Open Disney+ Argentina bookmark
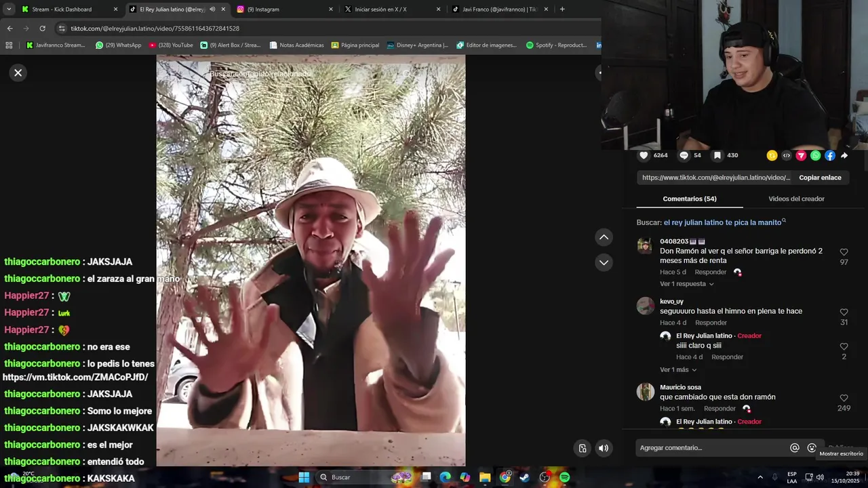 [417, 45]
